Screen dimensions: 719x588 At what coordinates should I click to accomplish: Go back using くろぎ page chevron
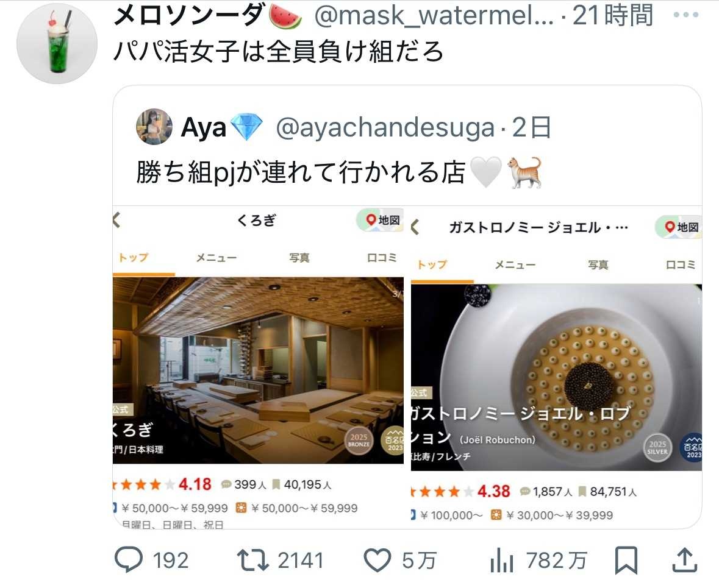(117, 221)
